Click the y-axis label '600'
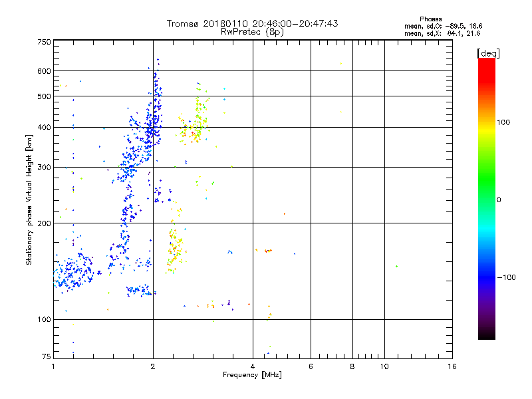Screen dimensions: 532x399 44,71
